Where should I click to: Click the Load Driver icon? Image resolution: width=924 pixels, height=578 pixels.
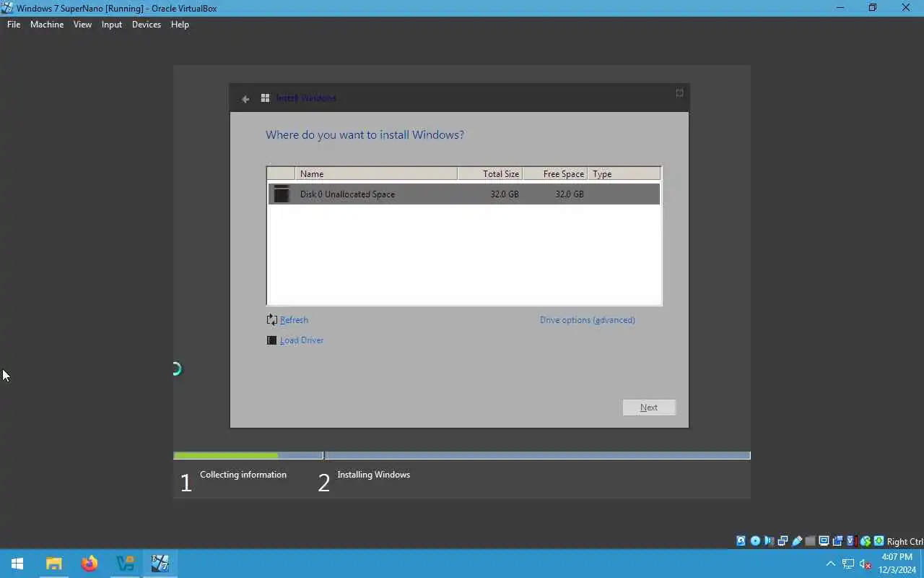271,340
